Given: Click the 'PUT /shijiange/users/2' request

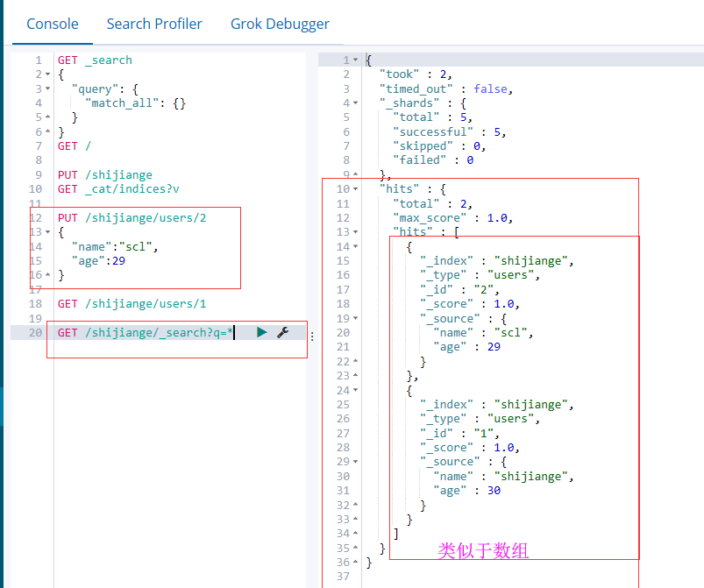Looking at the screenshot, I should (x=132, y=218).
